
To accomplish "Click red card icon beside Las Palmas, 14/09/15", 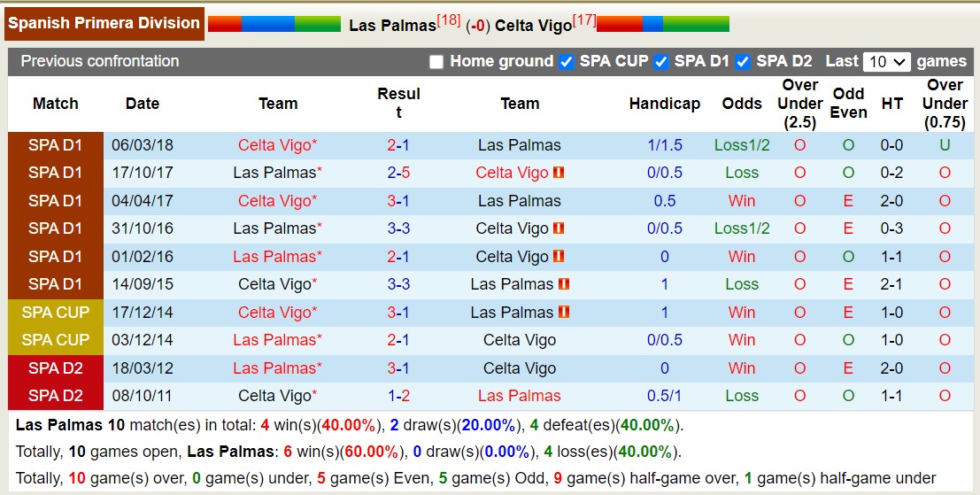I will pos(564,284).
